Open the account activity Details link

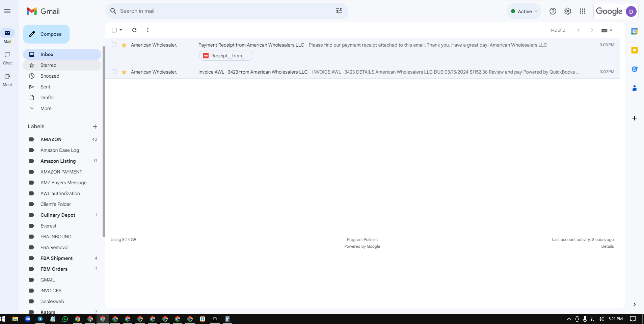608,246
